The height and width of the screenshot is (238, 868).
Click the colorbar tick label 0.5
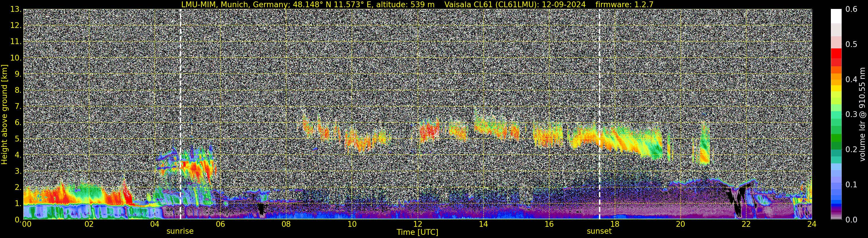(x=852, y=44)
